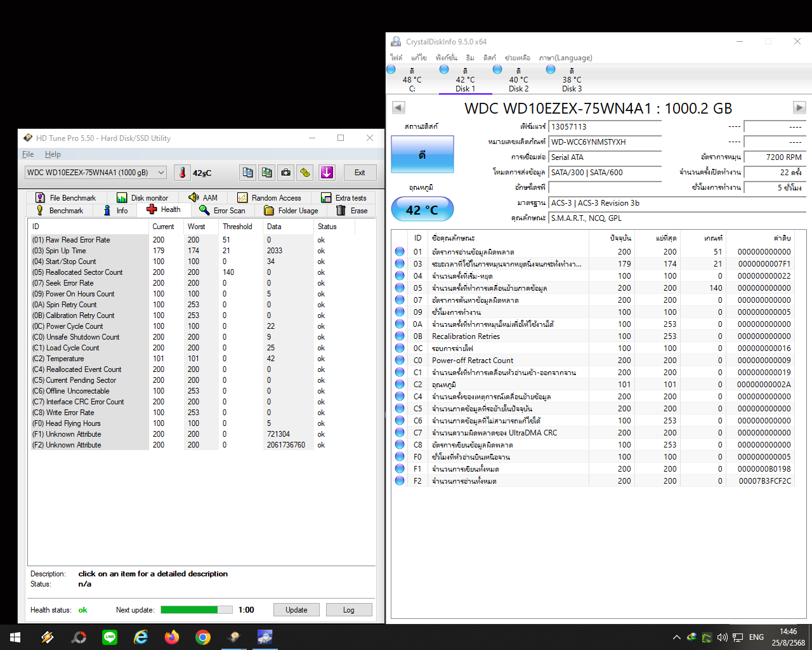Click the first copy-to-clipboard icon in HD Tune
Image resolution: width=812 pixels, height=650 pixels.
click(247, 173)
